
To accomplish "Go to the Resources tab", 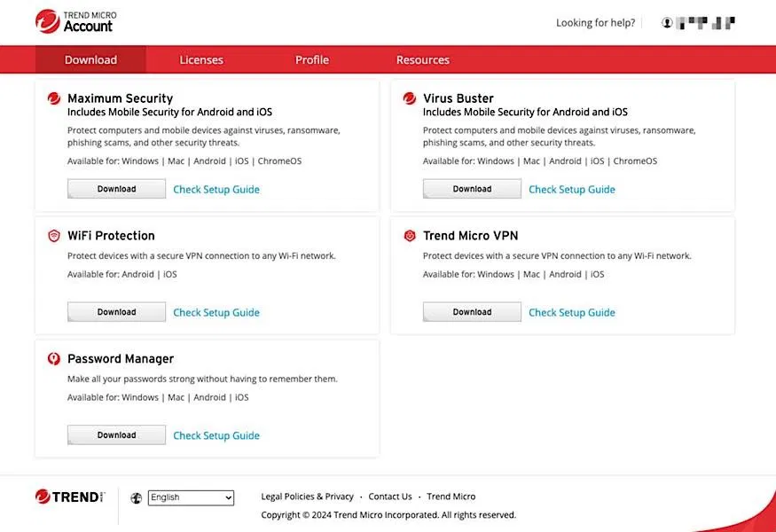I will (423, 60).
